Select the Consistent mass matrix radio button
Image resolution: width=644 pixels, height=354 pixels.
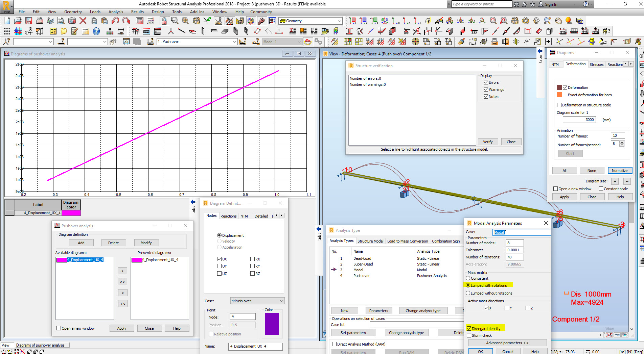tap(468, 278)
